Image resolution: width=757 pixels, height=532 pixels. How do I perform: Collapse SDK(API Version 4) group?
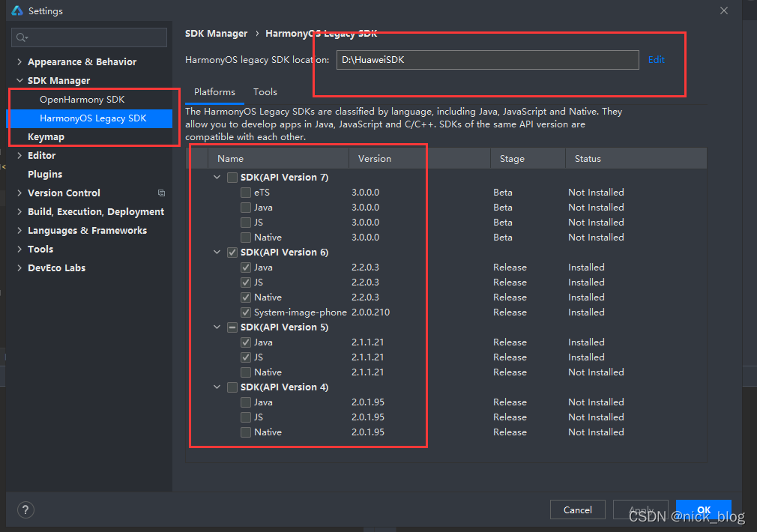217,387
